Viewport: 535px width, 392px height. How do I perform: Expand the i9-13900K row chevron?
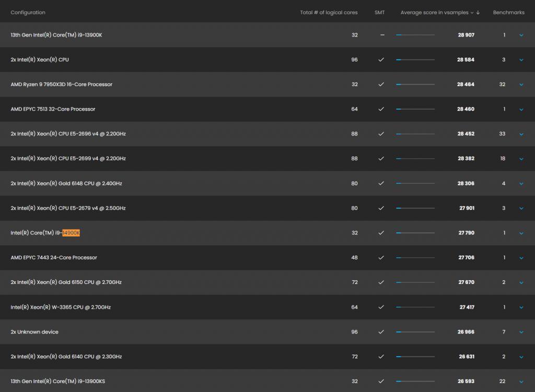click(521, 35)
